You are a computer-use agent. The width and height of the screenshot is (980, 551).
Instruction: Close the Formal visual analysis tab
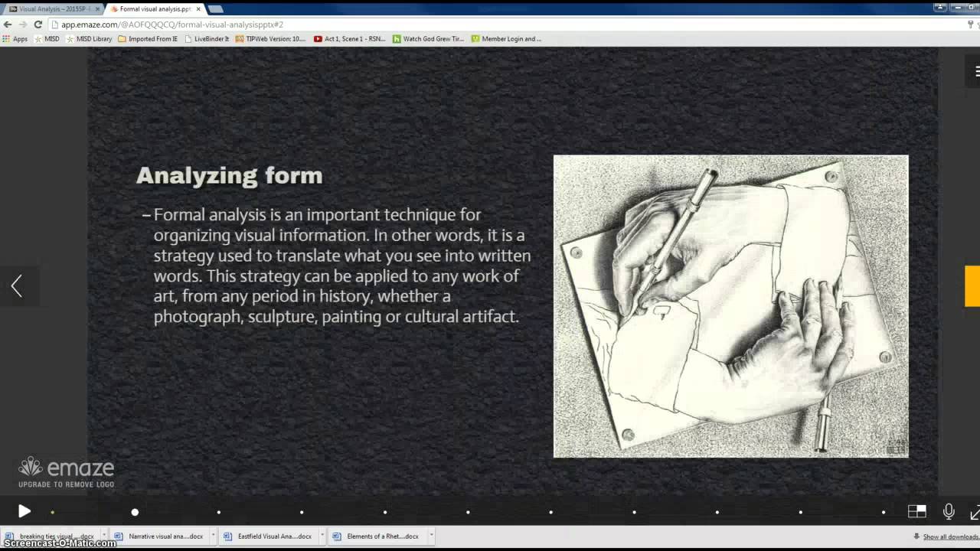198,9
